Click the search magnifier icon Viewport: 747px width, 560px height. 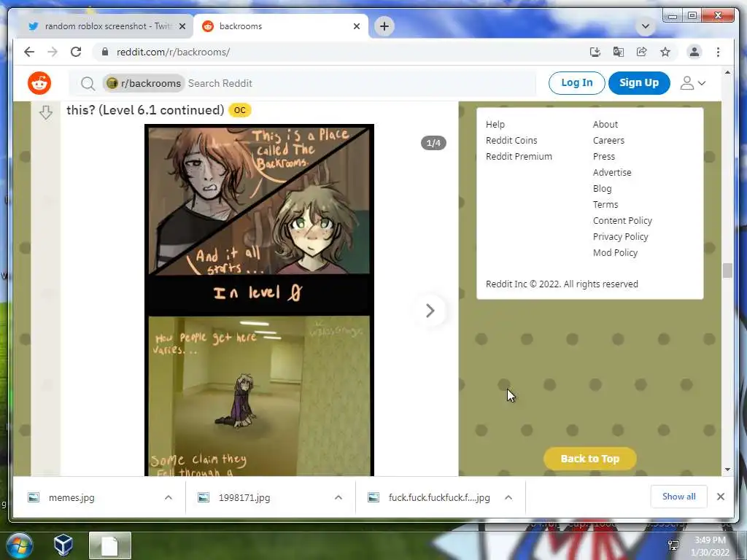(x=88, y=84)
